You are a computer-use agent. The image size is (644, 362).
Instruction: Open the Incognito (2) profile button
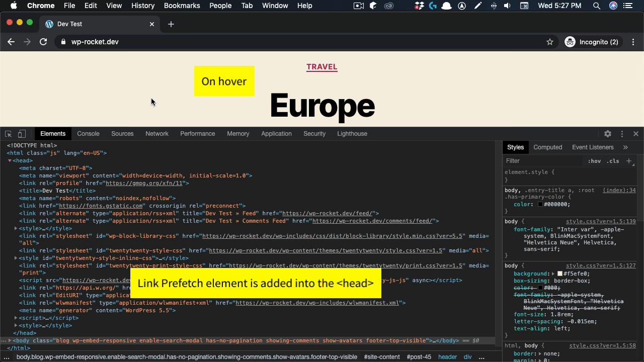tap(592, 42)
